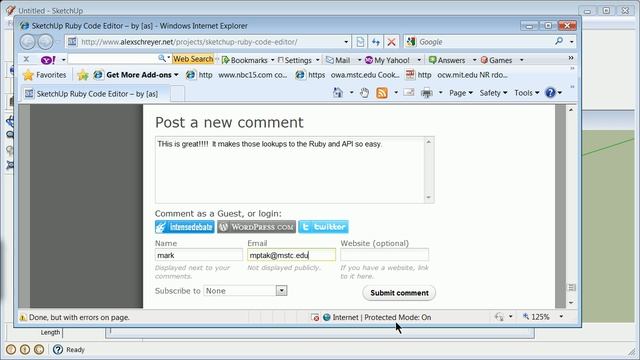Log in with Twitter button
Viewport: 640px width, 360px height.
tap(323, 227)
